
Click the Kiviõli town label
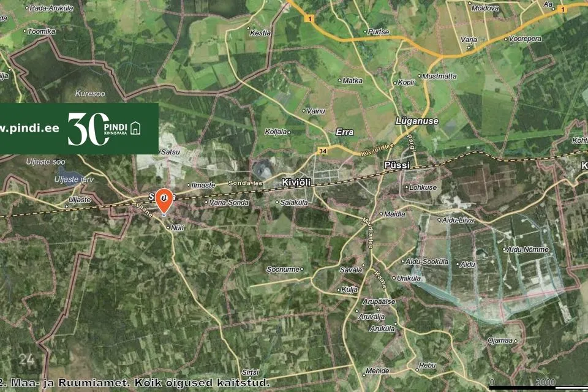pyautogui.click(x=296, y=183)
